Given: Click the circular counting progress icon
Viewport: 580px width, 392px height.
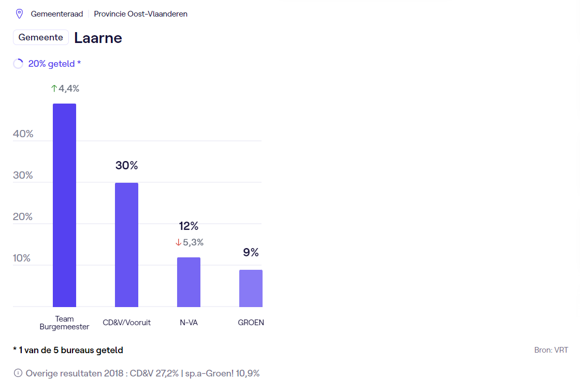Looking at the screenshot, I should coord(18,64).
